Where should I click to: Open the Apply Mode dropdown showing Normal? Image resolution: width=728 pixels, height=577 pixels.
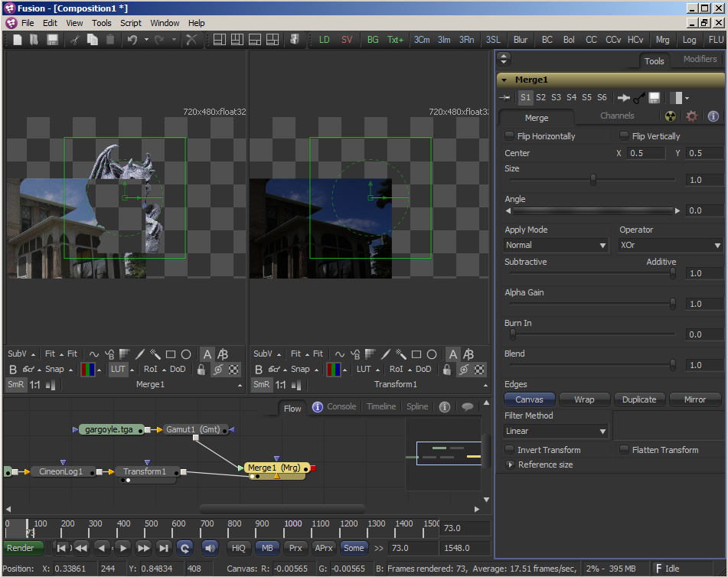coord(557,246)
